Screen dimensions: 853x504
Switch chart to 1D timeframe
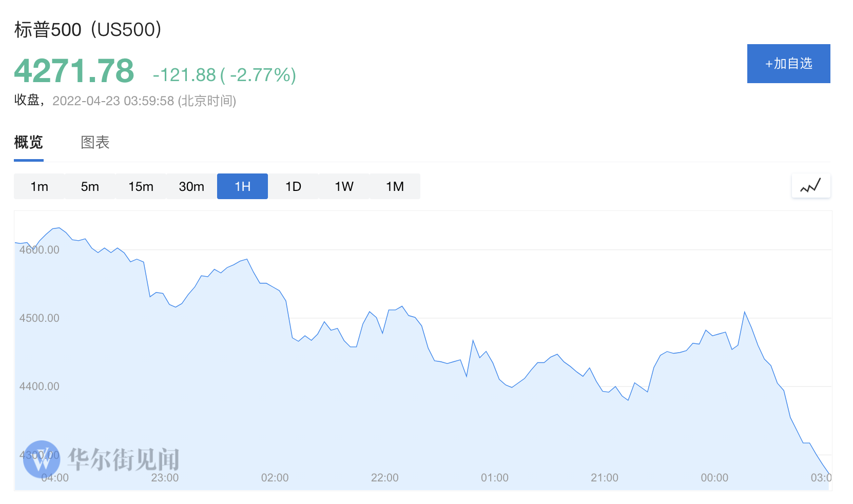293,186
